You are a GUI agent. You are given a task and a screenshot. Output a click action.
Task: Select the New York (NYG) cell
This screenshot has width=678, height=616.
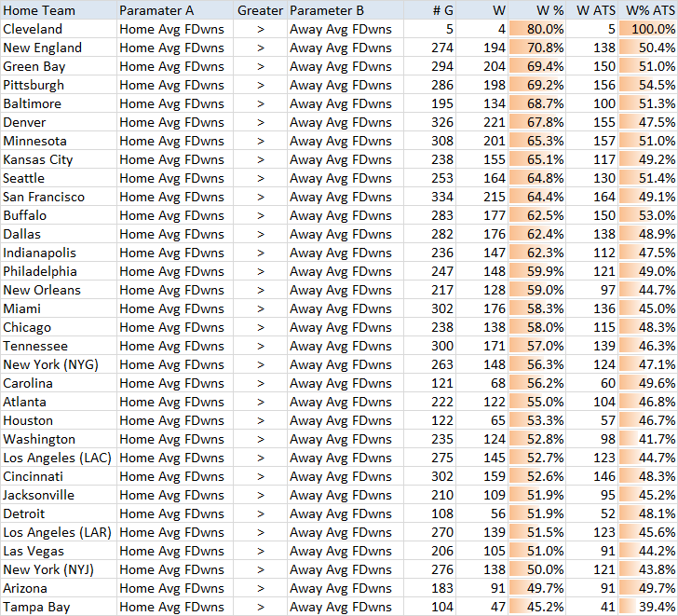coord(59,363)
